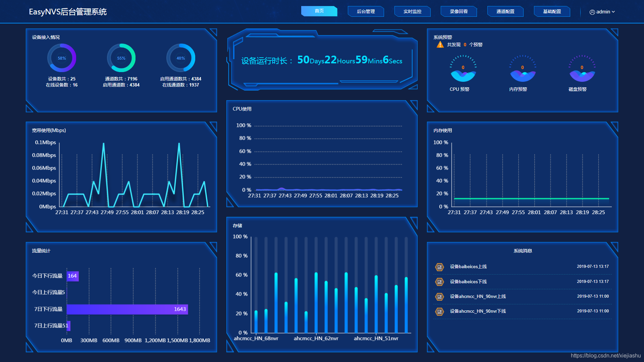Click the 设备ahcmcc_HN_90nvr上线 system message
This screenshot has height=362, width=644.
pyautogui.click(x=478, y=297)
